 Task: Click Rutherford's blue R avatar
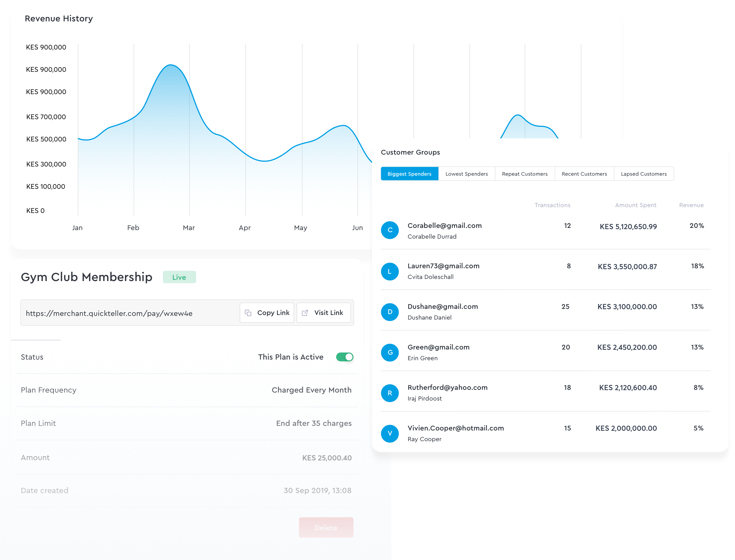390,393
